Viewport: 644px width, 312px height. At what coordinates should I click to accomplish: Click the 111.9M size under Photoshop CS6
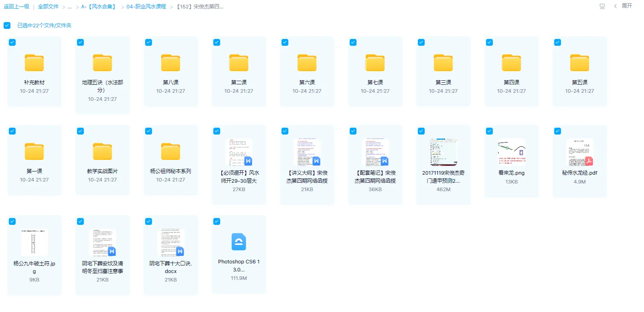point(239,278)
